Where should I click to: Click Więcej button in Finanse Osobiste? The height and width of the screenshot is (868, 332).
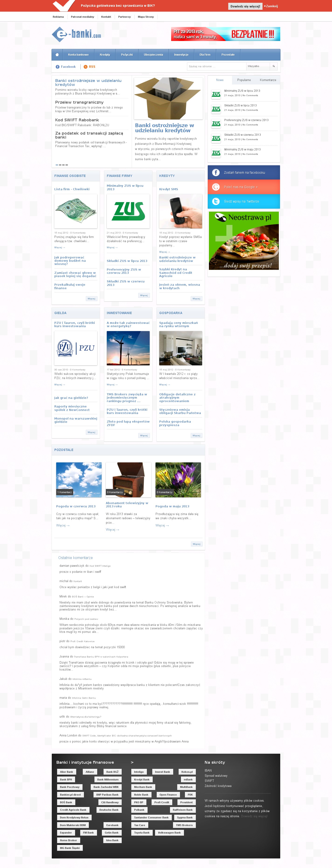tap(91, 298)
